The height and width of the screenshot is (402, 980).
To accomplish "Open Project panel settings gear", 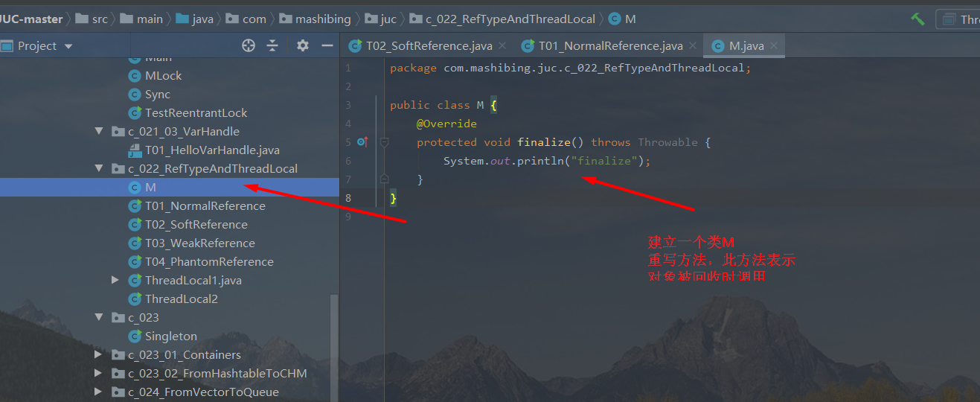I will click(x=302, y=46).
